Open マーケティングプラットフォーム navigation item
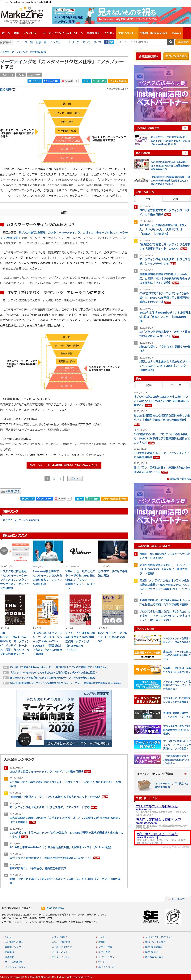The width and height of the screenshot is (191, 980). (x=63, y=33)
